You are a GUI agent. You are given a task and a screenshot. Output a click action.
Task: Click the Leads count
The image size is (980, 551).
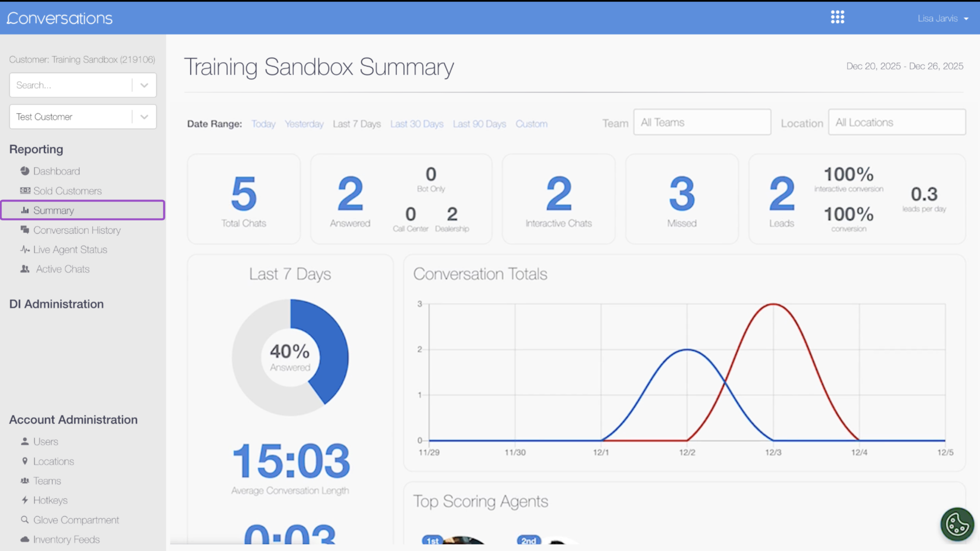click(782, 194)
